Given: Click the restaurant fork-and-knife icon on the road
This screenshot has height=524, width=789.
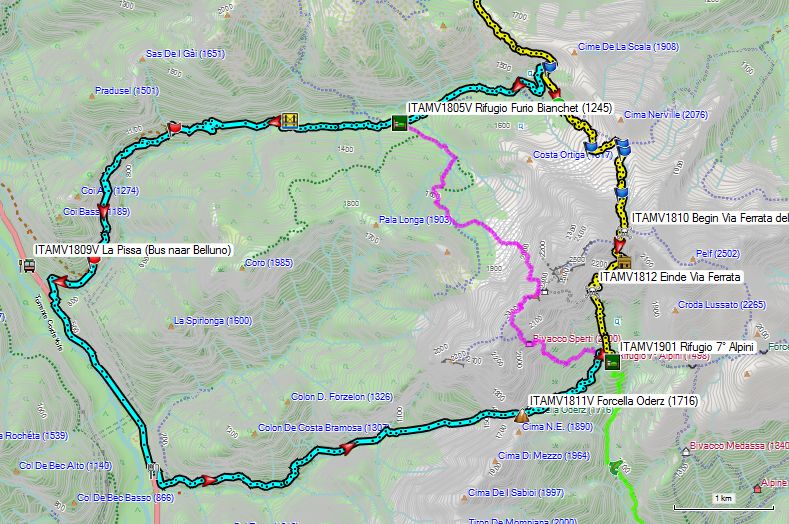Looking at the screenshot, I should pos(154,471).
